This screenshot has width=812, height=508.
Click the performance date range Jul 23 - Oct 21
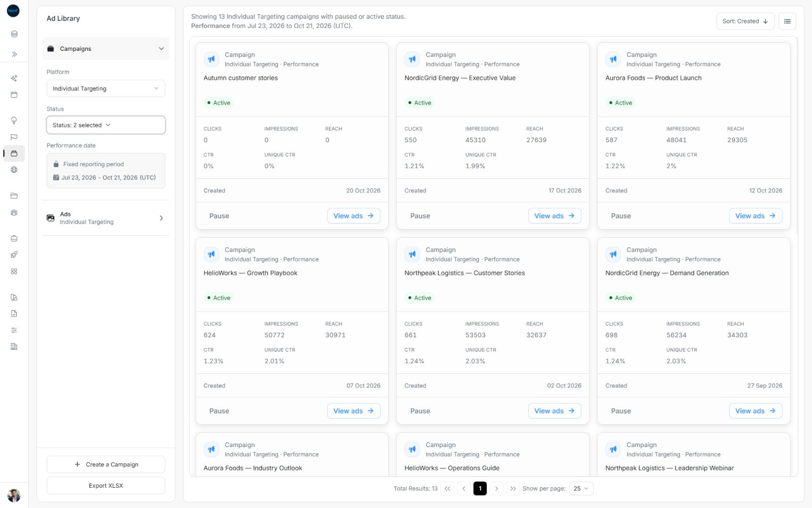click(x=105, y=178)
